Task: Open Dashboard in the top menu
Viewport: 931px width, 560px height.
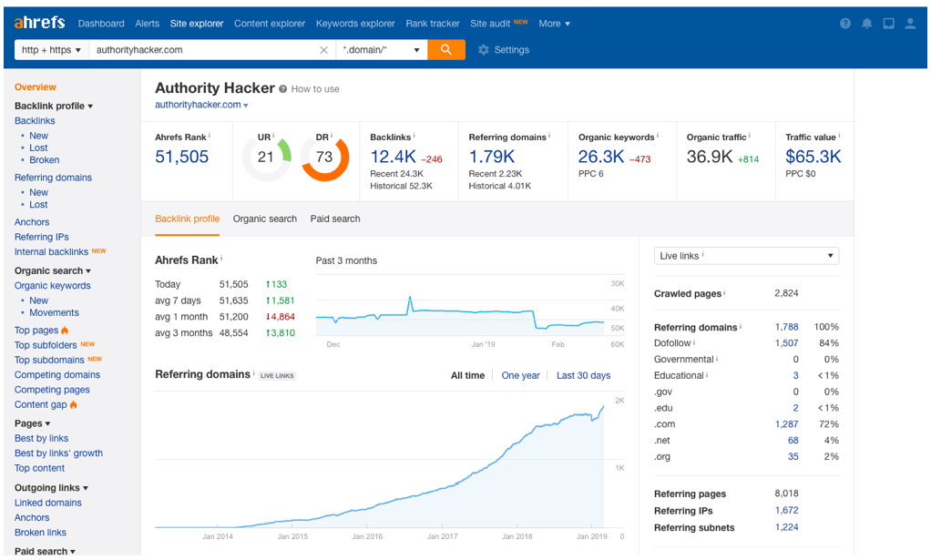Action: pyautogui.click(x=101, y=24)
